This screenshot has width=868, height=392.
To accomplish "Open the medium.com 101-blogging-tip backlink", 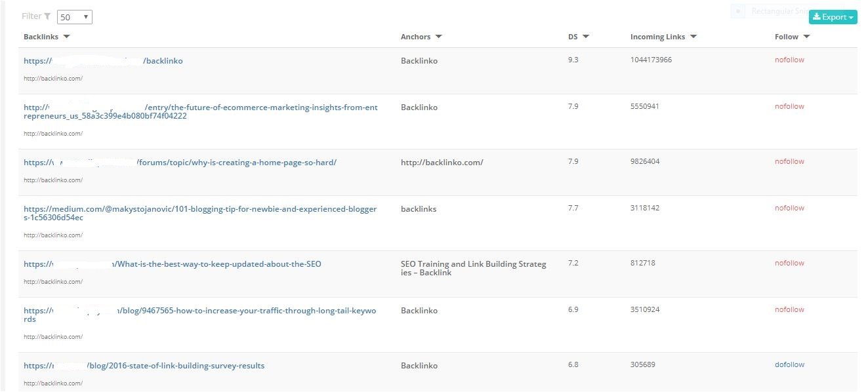I will coord(200,213).
